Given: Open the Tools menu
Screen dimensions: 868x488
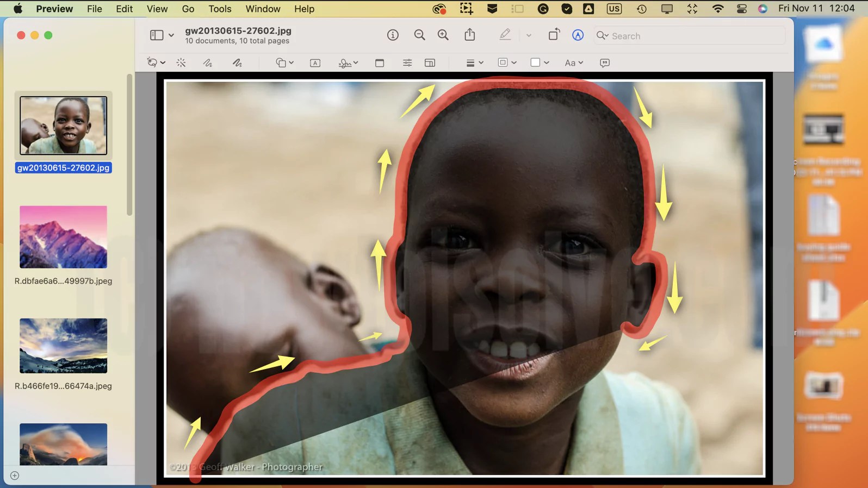Looking at the screenshot, I should 220,9.
